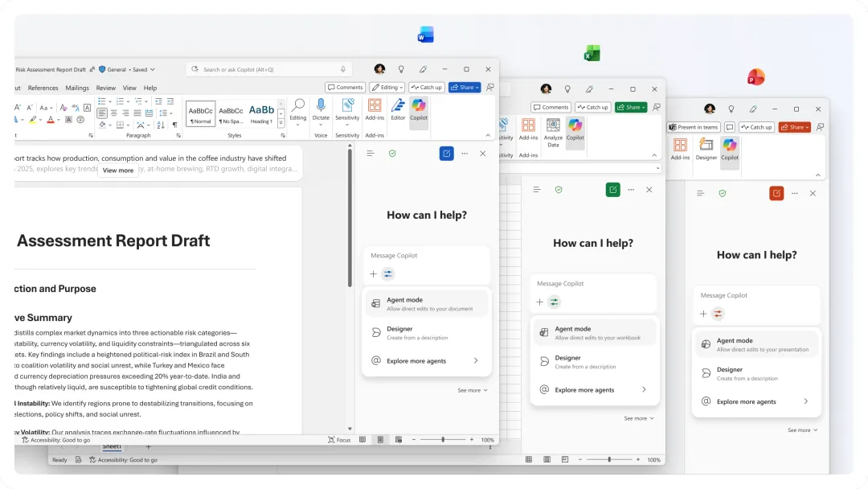Open the Share dropdown in Word

pos(465,88)
